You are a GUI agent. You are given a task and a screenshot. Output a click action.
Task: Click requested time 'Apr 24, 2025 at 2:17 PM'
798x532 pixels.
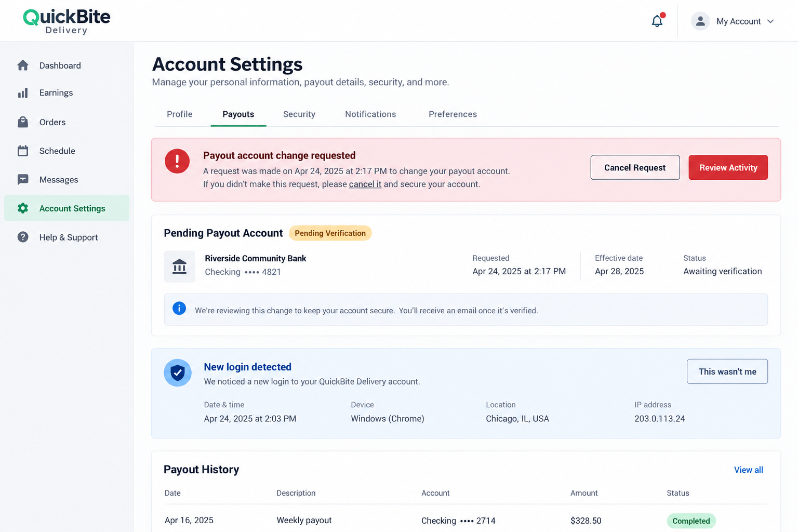coord(519,271)
